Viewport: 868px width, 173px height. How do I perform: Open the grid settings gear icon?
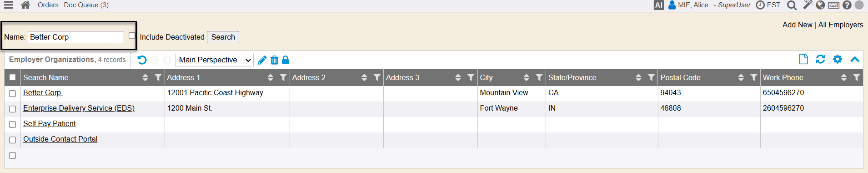[838, 59]
